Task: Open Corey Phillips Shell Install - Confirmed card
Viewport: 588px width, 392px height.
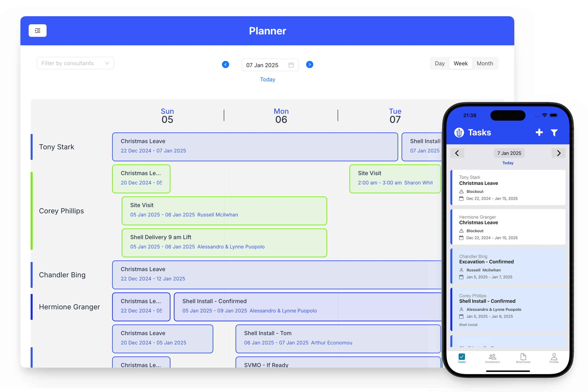Action: (508, 309)
